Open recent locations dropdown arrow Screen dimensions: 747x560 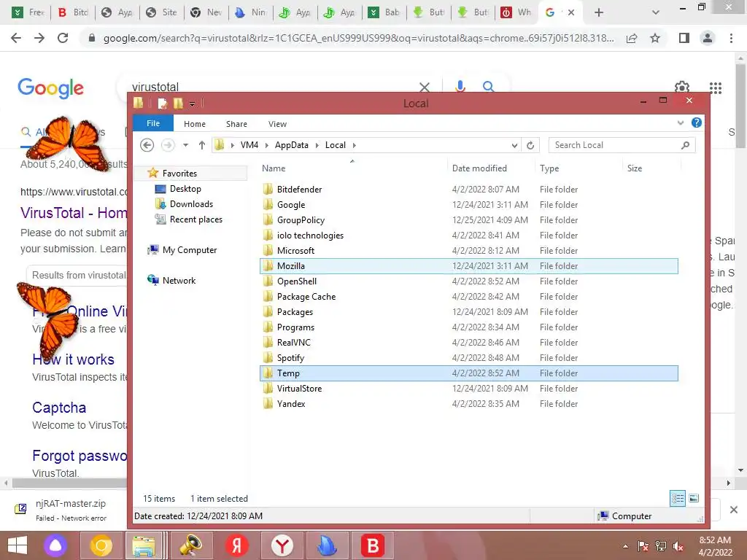[185, 145]
